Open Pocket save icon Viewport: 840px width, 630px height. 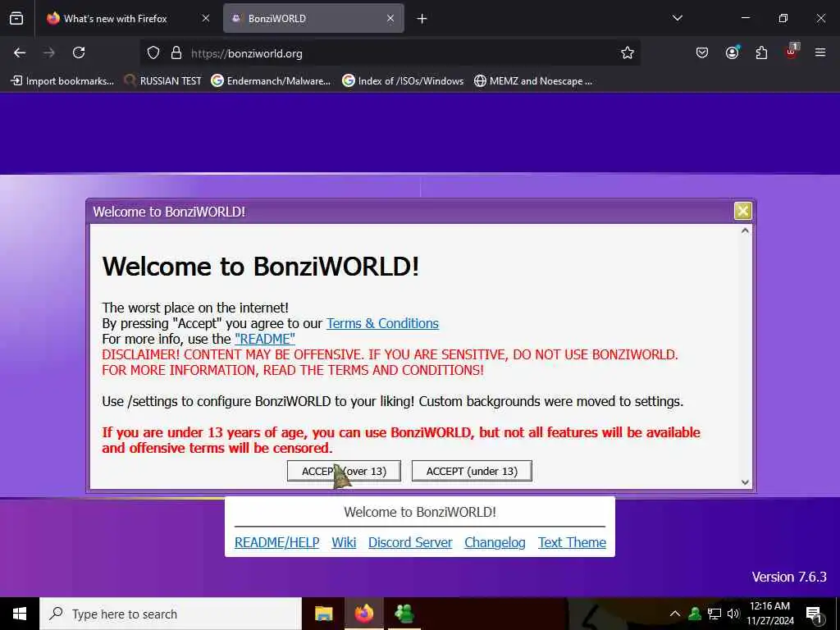(702, 52)
